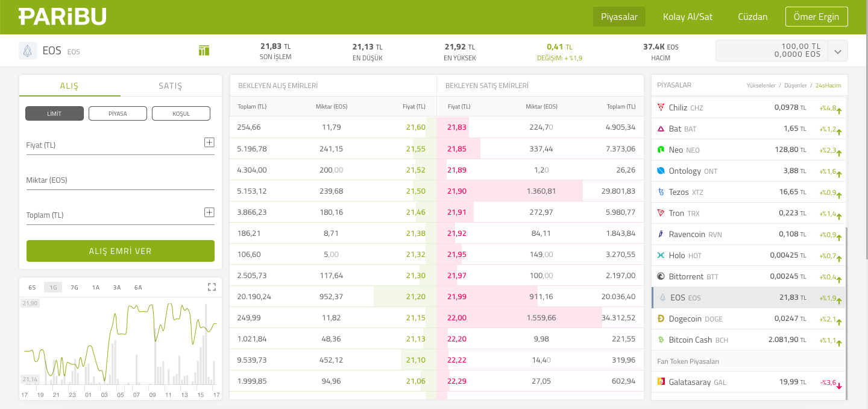868x409 pixels.
Task: Sort markets by 24sHacim
Action: pos(828,86)
